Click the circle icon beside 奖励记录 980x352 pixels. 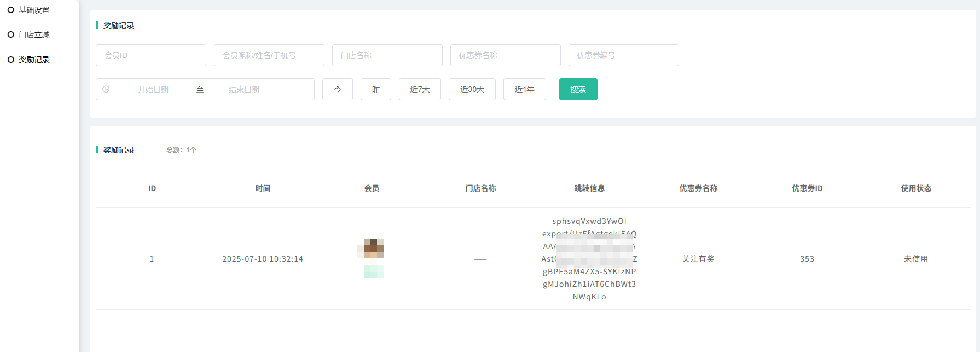coord(11,60)
